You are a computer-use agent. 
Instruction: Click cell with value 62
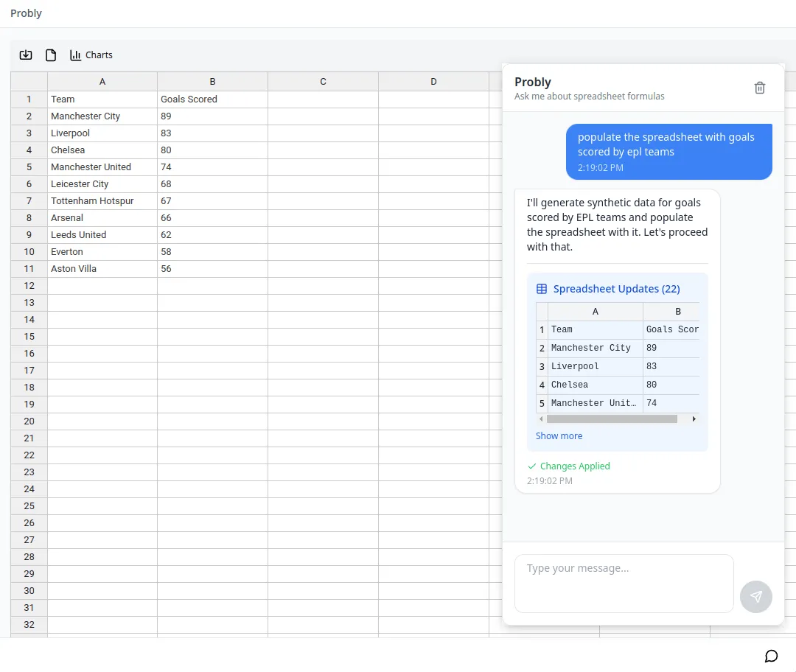[x=213, y=235]
